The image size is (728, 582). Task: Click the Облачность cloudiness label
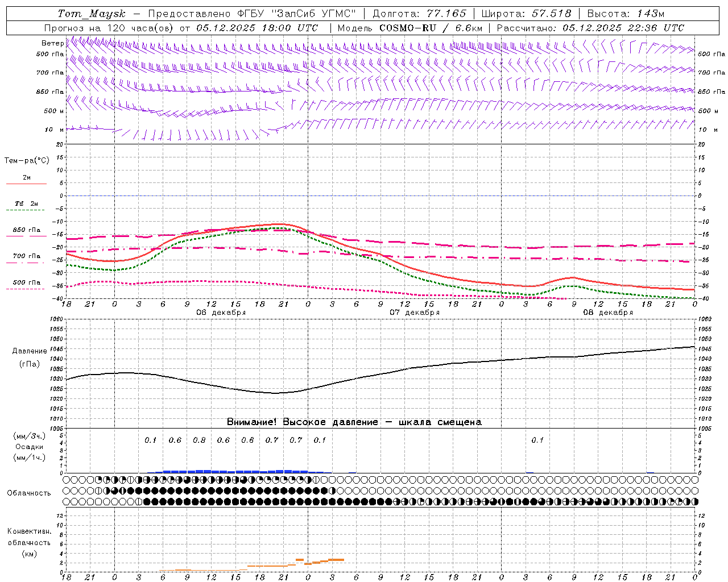click(x=29, y=493)
